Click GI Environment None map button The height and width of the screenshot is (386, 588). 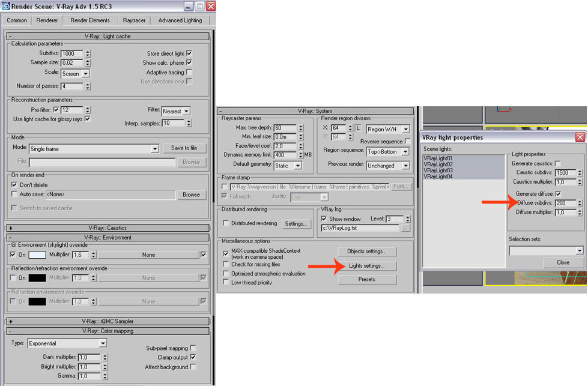pyautogui.click(x=148, y=255)
